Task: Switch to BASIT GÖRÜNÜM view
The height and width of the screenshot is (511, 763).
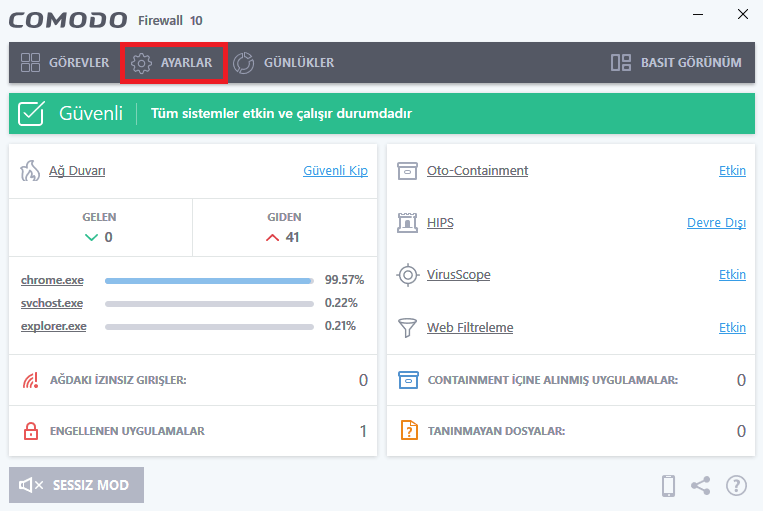Action: tap(676, 63)
